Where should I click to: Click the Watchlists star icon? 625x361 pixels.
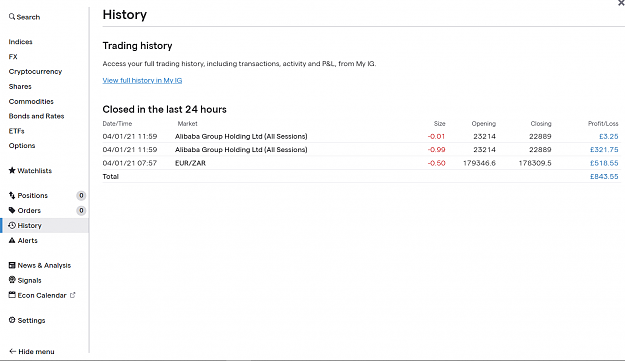coord(12,170)
